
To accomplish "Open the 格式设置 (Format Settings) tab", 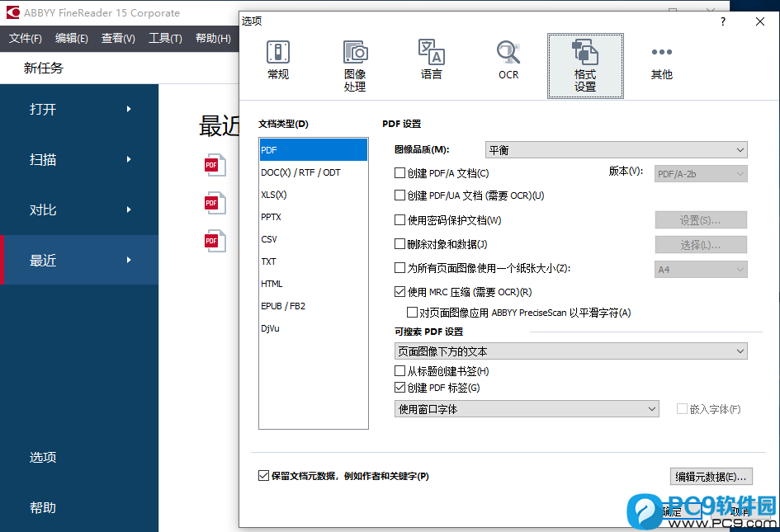I will (x=585, y=66).
